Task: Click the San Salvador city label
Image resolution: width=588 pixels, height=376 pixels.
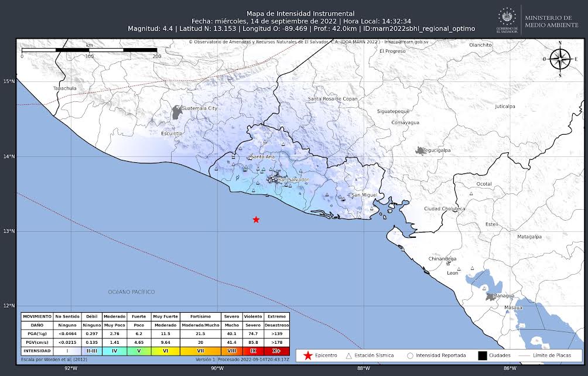Action: point(293,179)
